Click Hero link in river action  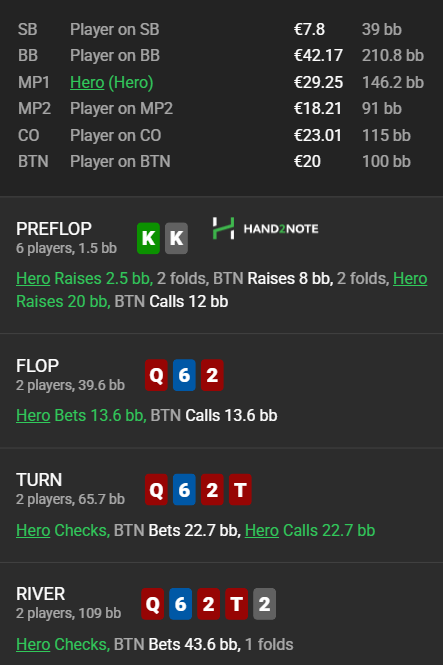pyautogui.click(x=33, y=645)
